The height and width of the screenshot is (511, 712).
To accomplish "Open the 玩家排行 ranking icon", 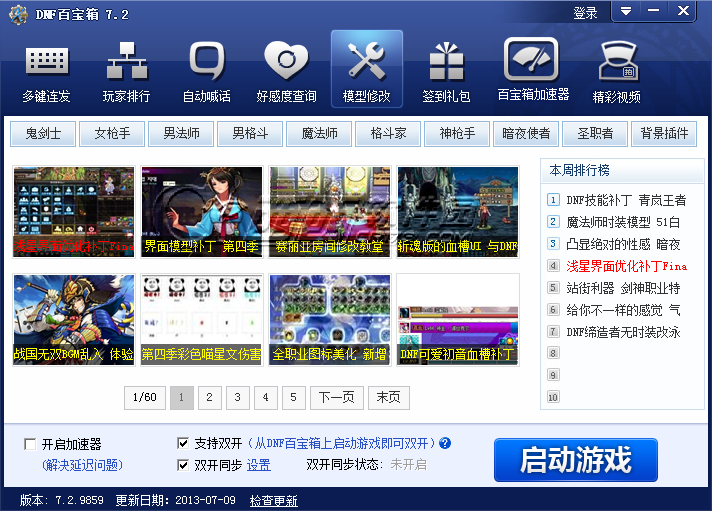I will 127,70.
